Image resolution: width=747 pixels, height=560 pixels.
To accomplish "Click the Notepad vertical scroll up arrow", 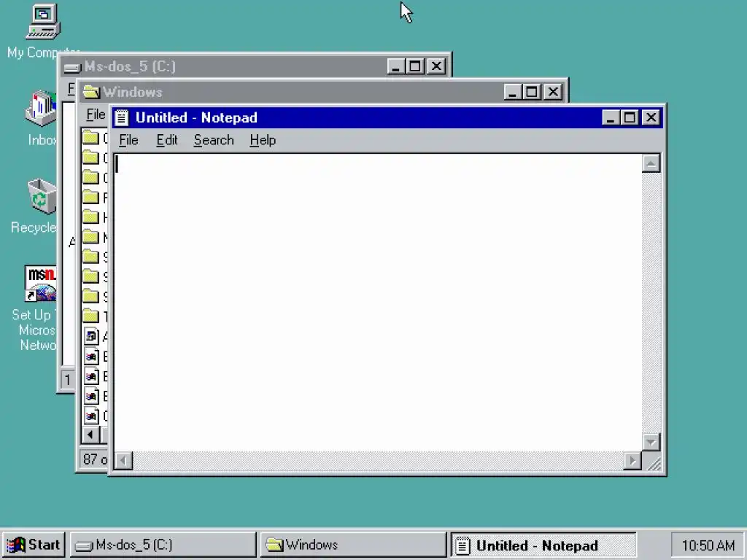I will click(651, 163).
